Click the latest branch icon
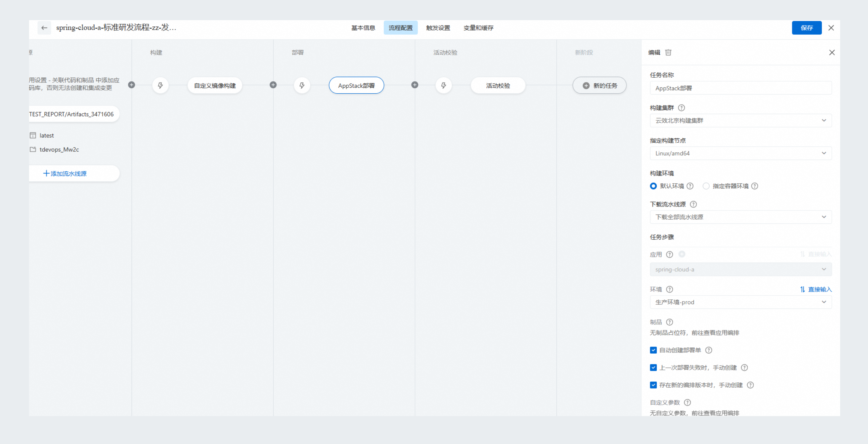Image resolution: width=868 pixels, height=444 pixels. [33, 135]
